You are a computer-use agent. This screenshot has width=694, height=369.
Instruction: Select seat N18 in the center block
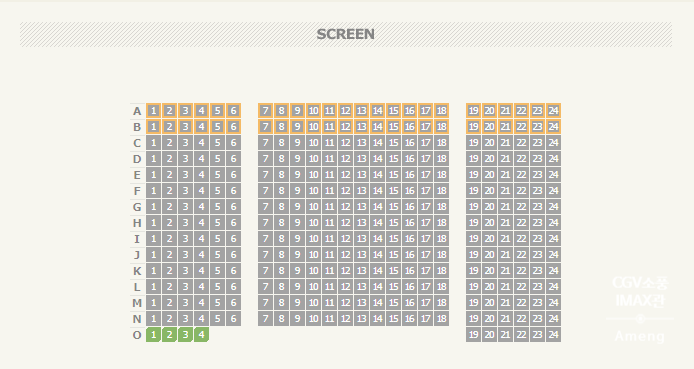[441, 319]
